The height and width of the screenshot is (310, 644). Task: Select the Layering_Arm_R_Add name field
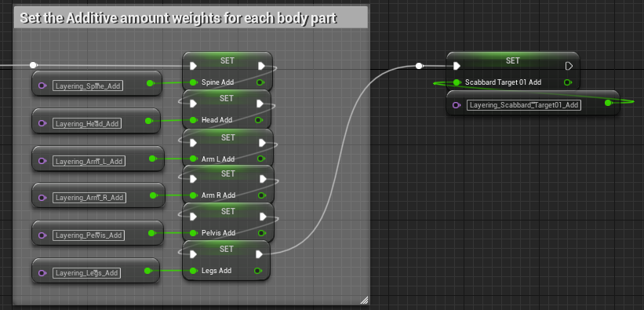pyautogui.click(x=89, y=197)
